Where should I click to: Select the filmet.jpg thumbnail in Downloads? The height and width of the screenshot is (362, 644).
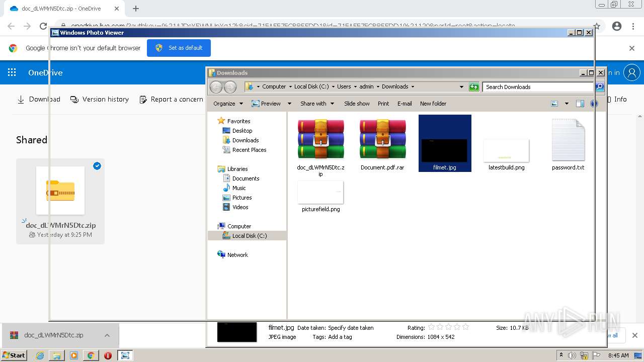[x=445, y=143]
